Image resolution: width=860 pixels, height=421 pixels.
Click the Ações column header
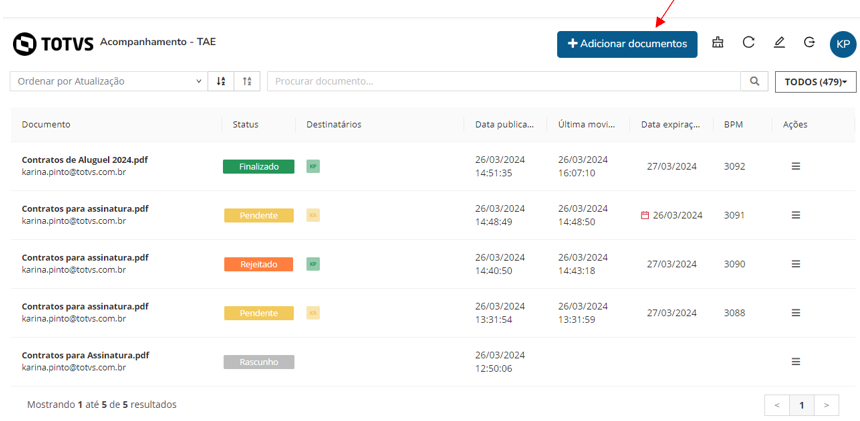[795, 124]
